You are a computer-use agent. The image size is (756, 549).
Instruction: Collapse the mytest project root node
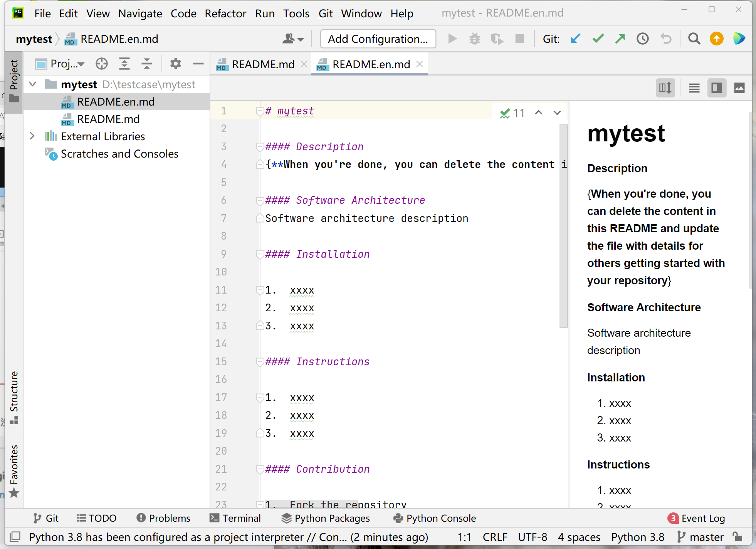click(x=33, y=84)
